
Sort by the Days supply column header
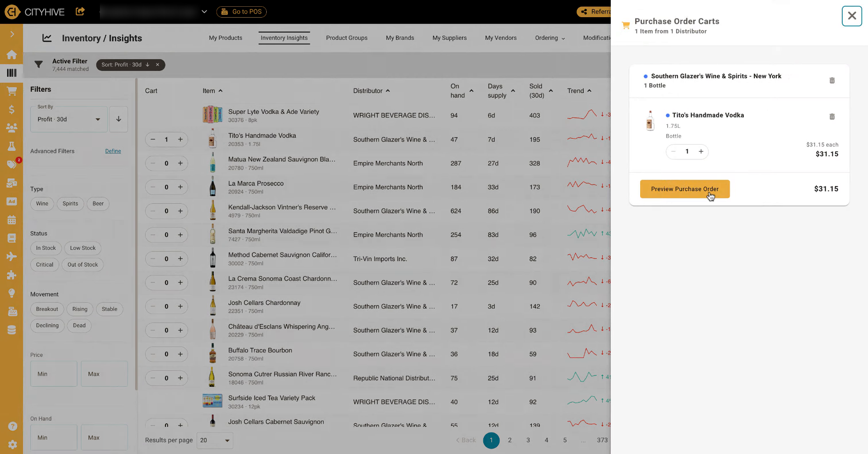point(501,91)
